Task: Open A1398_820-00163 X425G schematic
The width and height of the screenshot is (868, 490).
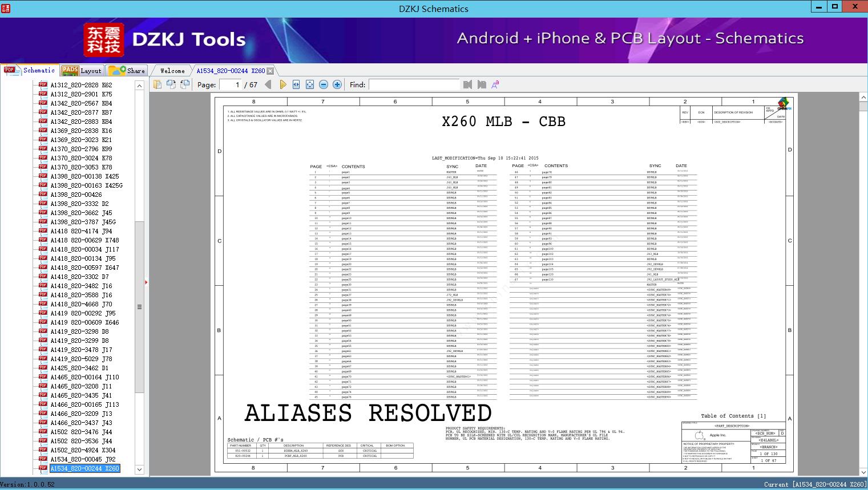Action: 86,185
